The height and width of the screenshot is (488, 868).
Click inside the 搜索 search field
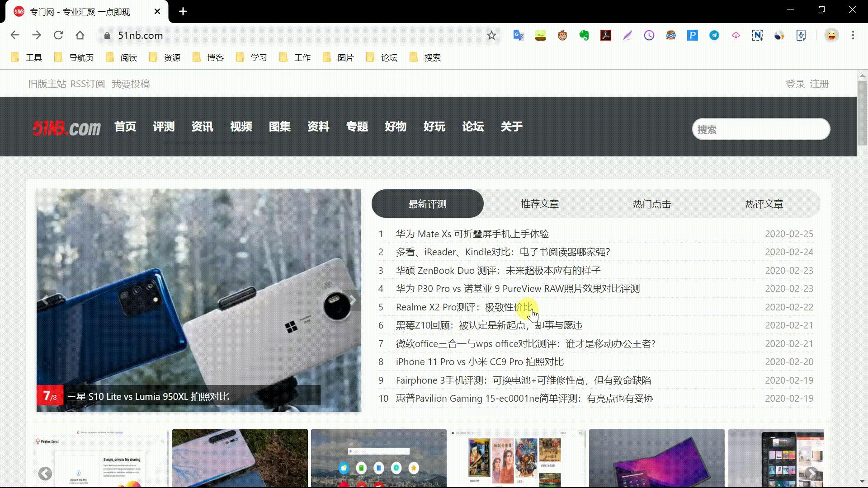761,129
